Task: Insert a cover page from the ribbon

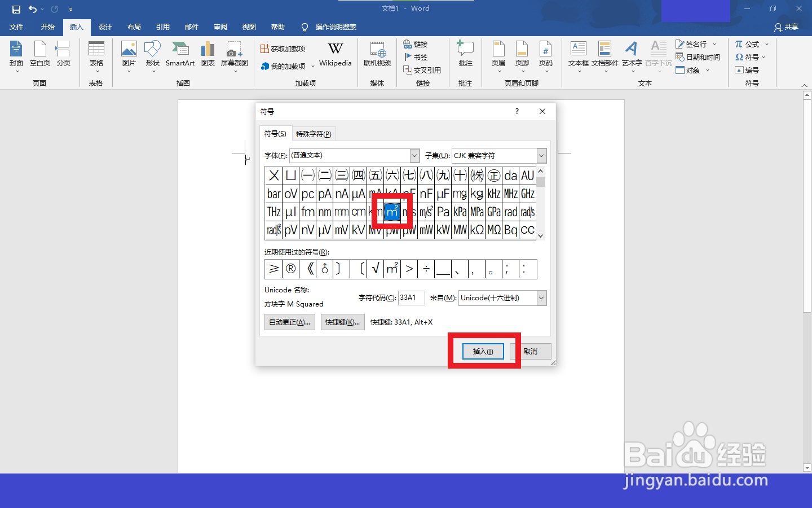Action: pyautogui.click(x=16, y=55)
